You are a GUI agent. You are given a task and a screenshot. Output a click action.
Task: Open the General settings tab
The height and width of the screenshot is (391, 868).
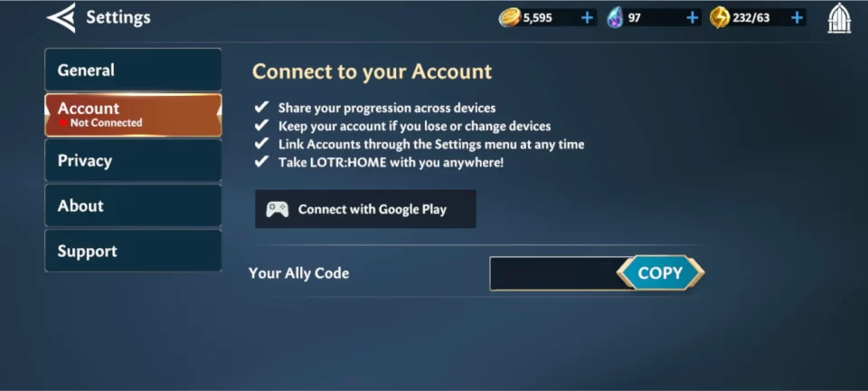(x=133, y=70)
